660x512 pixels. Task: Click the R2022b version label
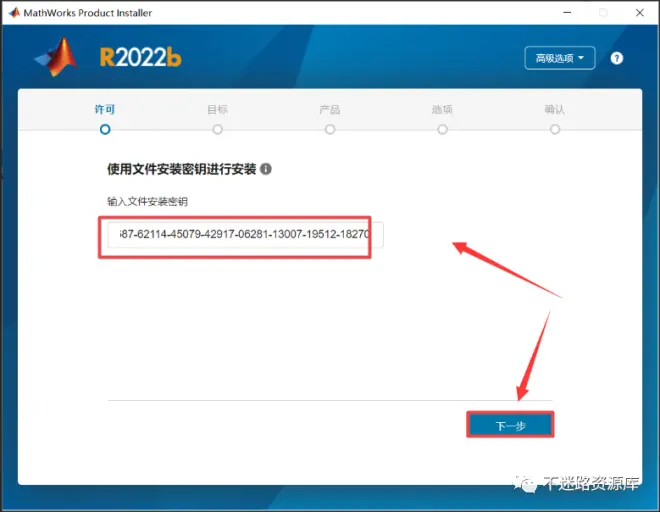coord(141,57)
